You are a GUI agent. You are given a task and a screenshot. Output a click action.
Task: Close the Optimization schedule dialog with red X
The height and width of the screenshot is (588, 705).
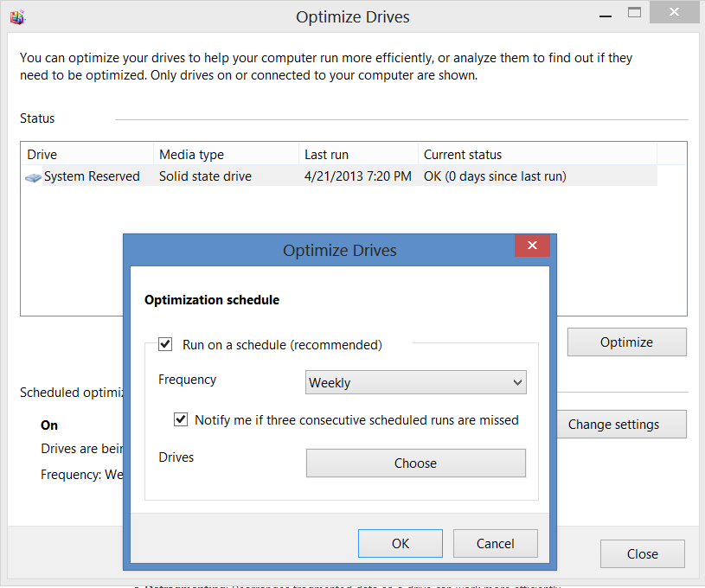(532, 246)
